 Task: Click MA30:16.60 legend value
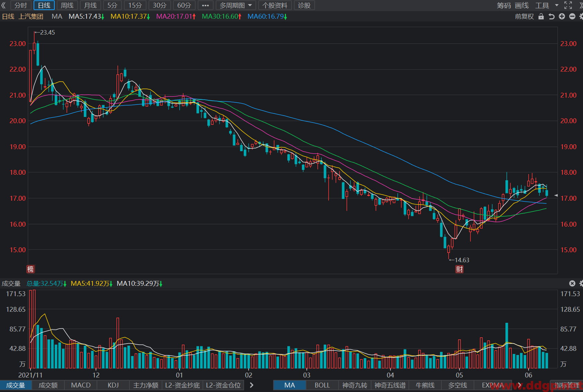click(x=222, y=16)
